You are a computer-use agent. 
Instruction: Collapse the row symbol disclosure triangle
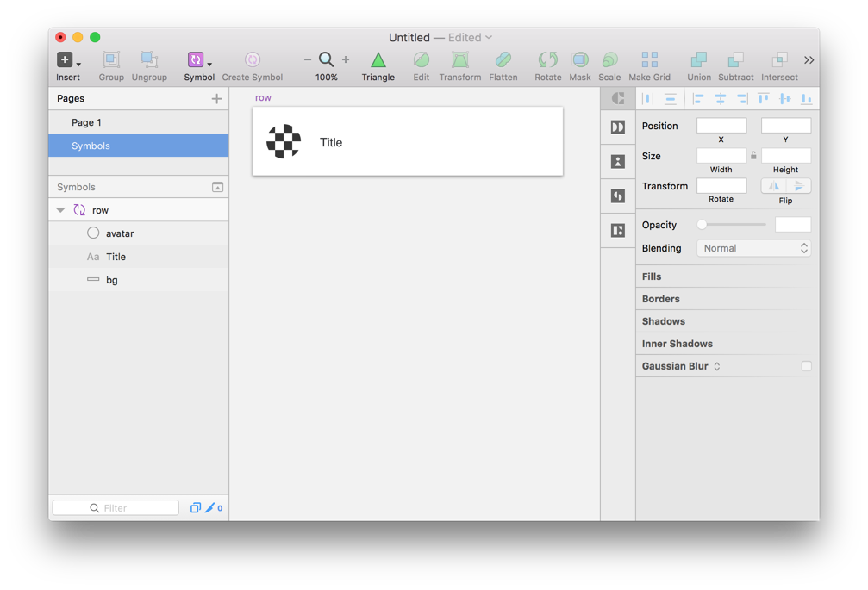(x=61, y=210)
